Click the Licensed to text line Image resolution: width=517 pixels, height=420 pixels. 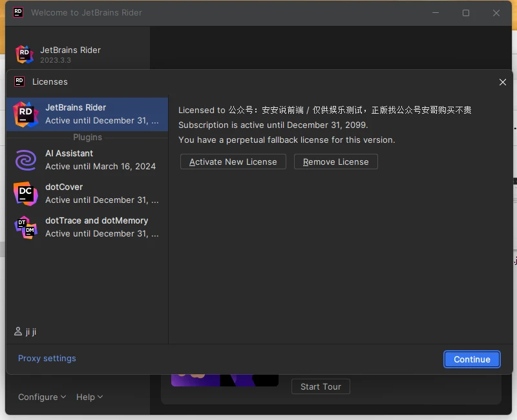pos(325,110)
